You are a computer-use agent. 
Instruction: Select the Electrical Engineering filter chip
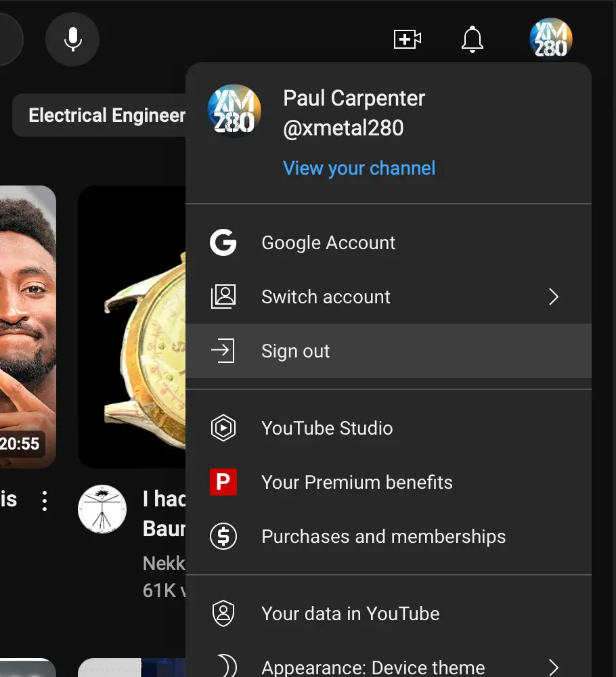[x=102, y=116]
